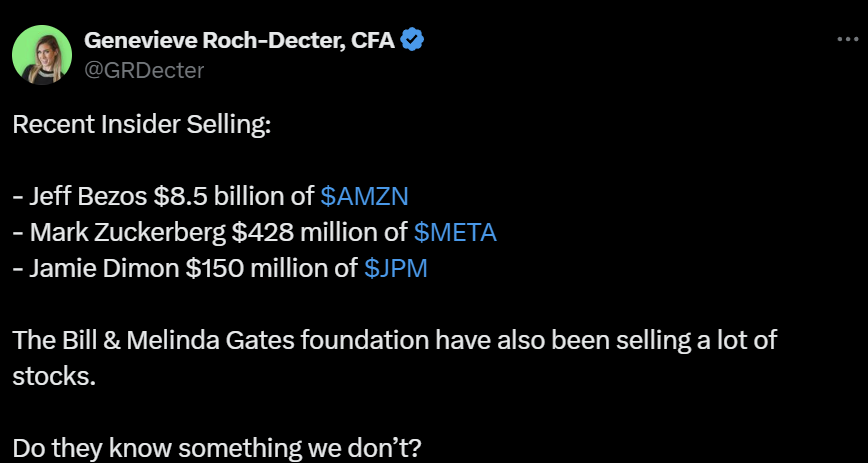Open the more options three-dot menu

846,41
